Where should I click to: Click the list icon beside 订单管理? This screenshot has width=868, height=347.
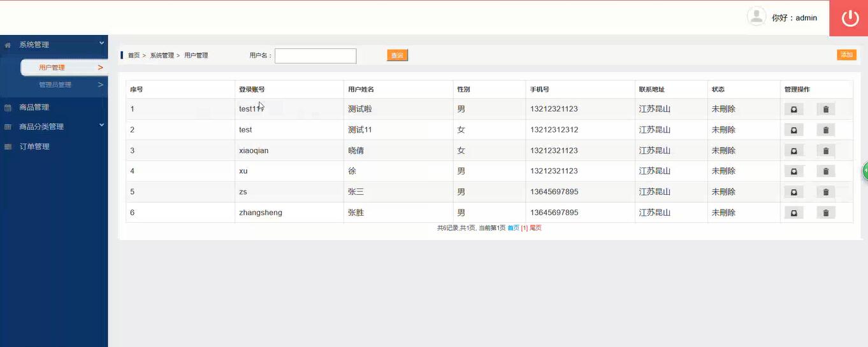[x=8, y=146]
